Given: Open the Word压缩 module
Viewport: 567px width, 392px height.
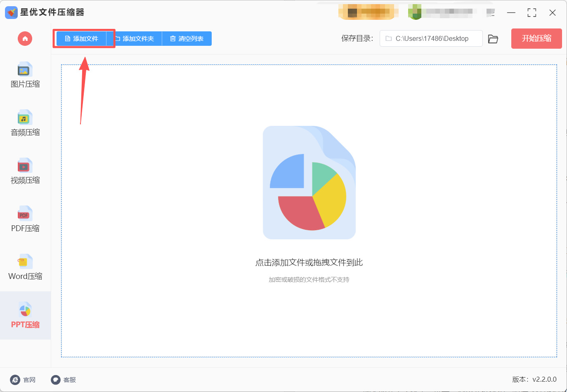Looking at the screenshot, I should (25, 267).
